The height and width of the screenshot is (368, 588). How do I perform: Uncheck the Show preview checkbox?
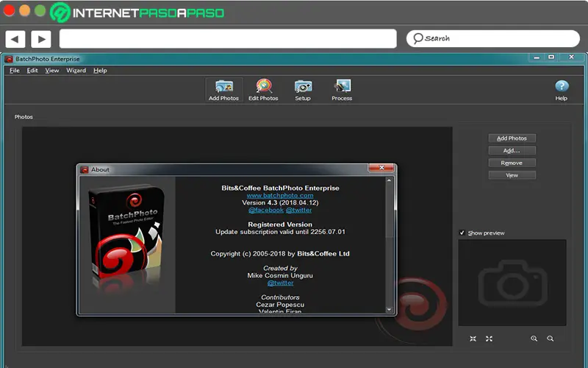pyautogui.click(x=462, y=233)
